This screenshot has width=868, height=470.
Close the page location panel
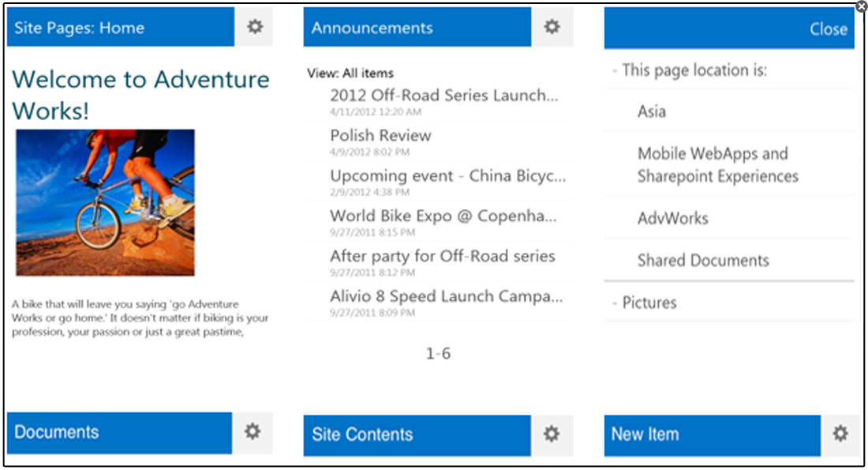click(828, 28)
